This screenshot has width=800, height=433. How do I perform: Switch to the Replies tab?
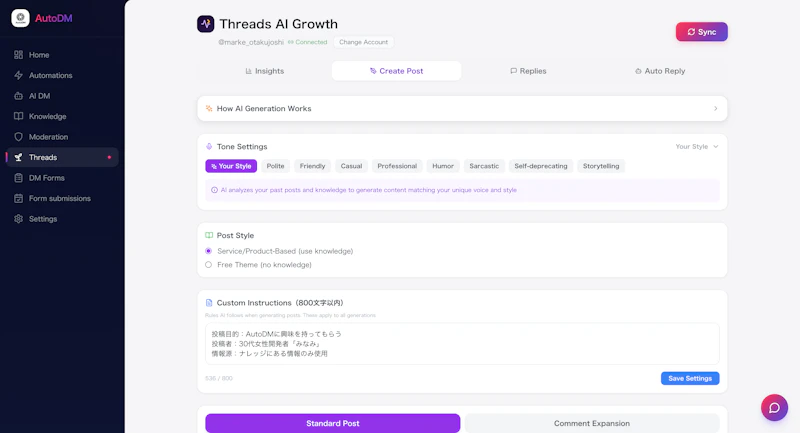[x=528, y=71]
